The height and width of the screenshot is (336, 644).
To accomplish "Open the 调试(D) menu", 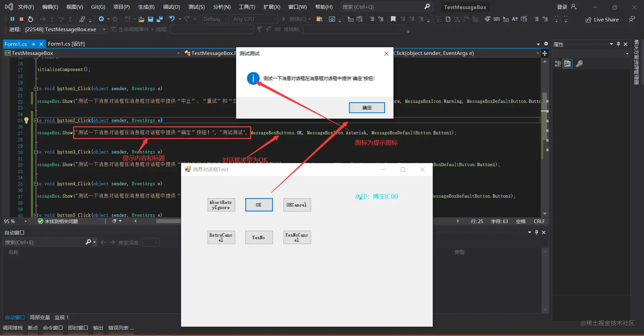I will pyautogui.click(x=171, y=7).
